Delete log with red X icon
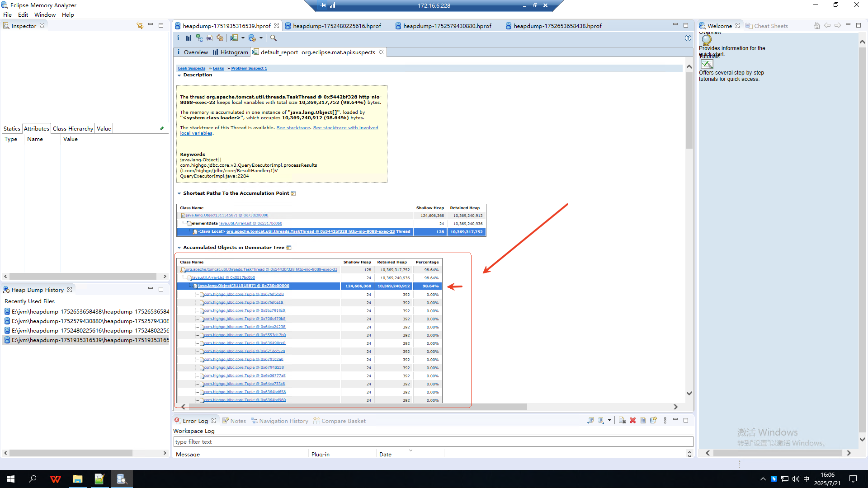Viewport: 868px width, 488px height. (632, 421)
